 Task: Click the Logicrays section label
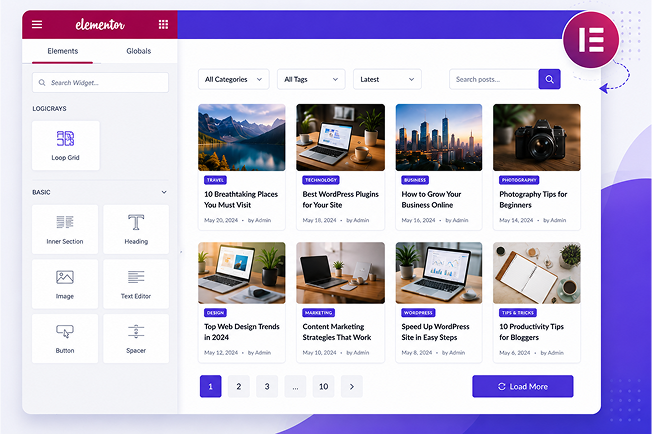coord(49,108)
